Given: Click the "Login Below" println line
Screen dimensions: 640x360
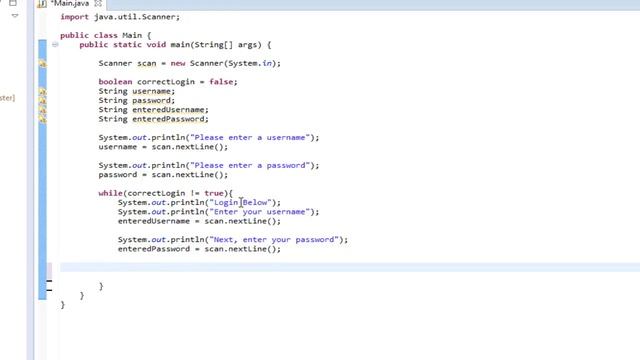Looking at the screenshot, I should click(x=199, y=202).
